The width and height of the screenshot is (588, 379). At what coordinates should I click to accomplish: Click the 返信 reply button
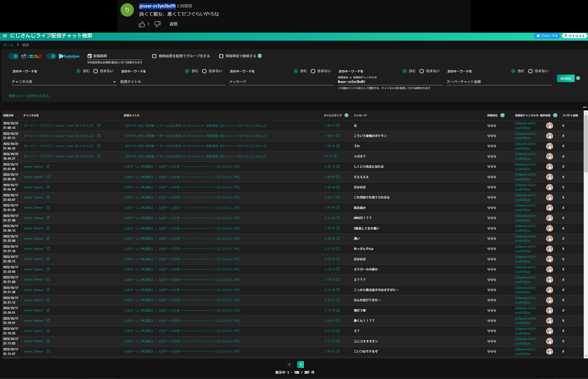click(x=174, y=24)
